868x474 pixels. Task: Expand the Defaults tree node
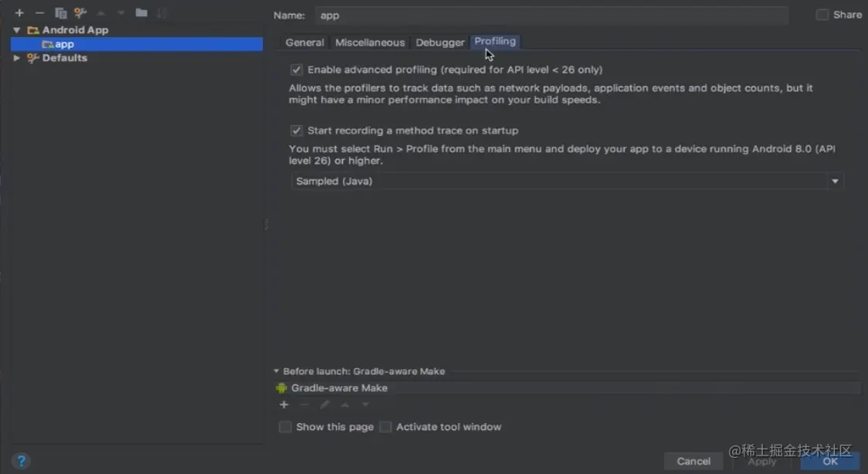click(x=17, y=58)
